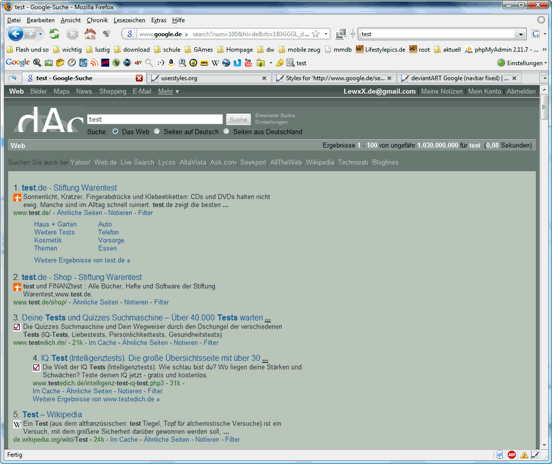Screen dimensions: 552x464
Task: Reload the page with green refresh icon
Action: click(x=54, y=34)
